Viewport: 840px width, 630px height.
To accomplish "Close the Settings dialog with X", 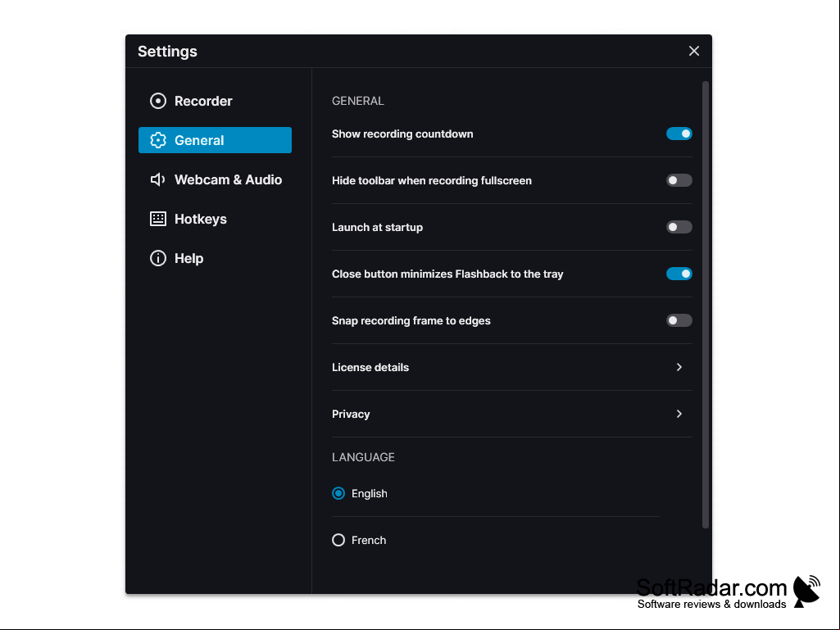I will 694,51.
